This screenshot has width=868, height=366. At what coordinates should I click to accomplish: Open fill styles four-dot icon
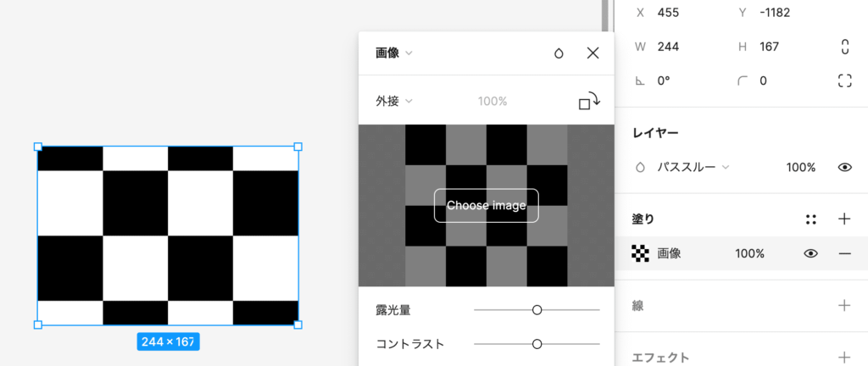click(x=811, y=219)
